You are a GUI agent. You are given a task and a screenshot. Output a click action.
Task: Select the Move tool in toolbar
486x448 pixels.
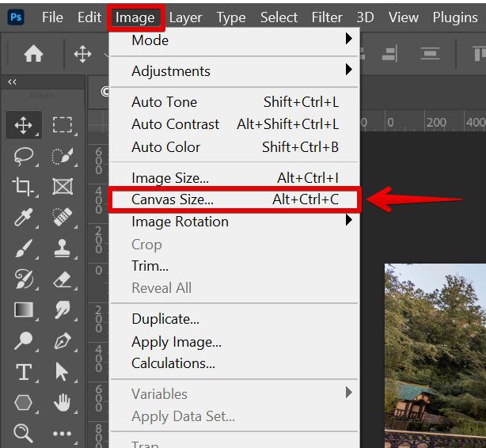(x=23, y=124)
